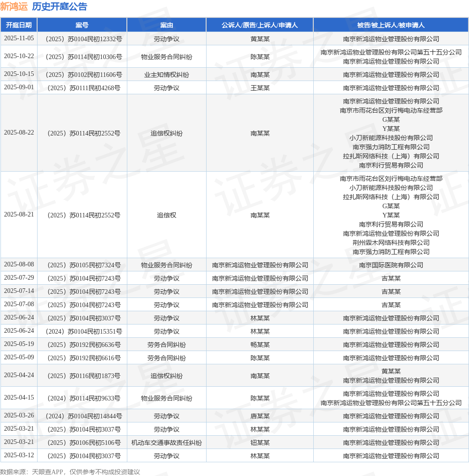469x476 pixels.
Task: Click defendant 荆州霖木网络科技有限公司
Action: click(x=391, y=243)
